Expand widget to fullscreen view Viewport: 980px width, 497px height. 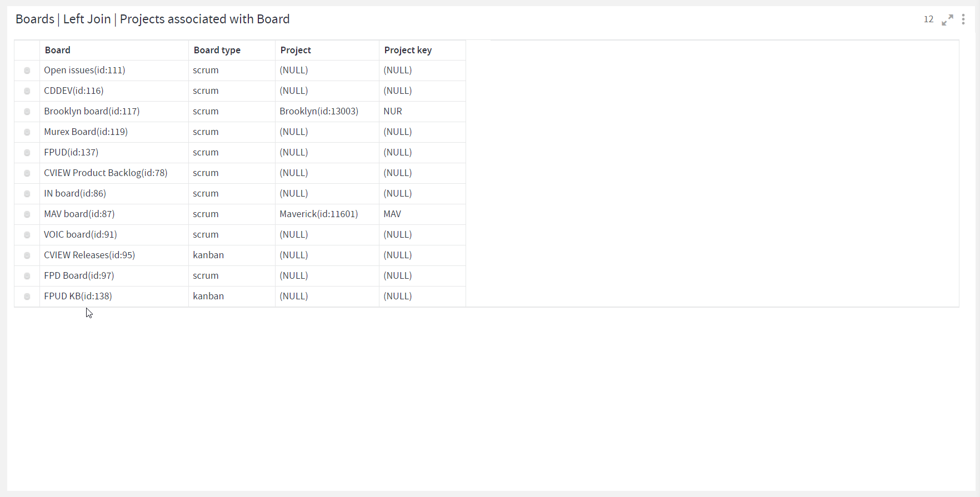click(x=947, y=20)
